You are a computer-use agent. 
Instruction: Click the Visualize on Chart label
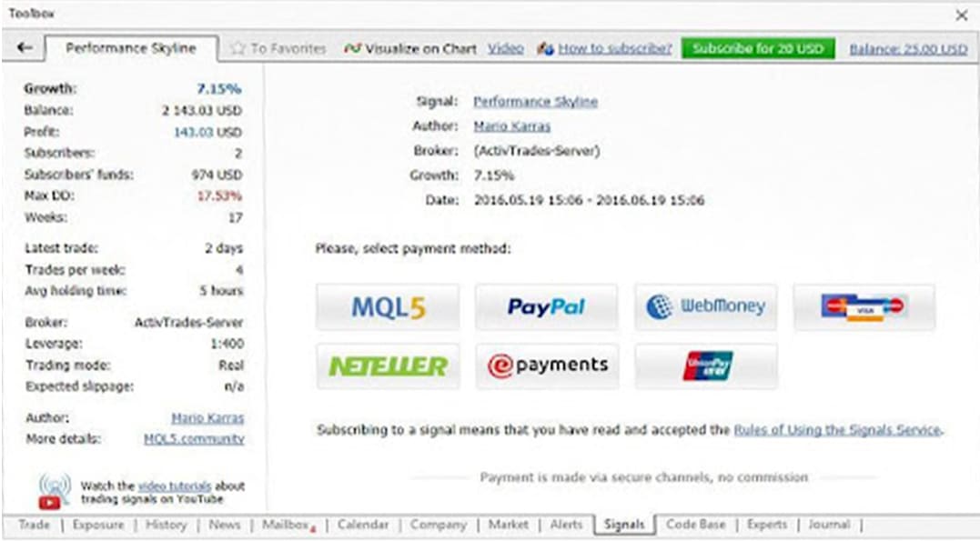coord(420,48)
